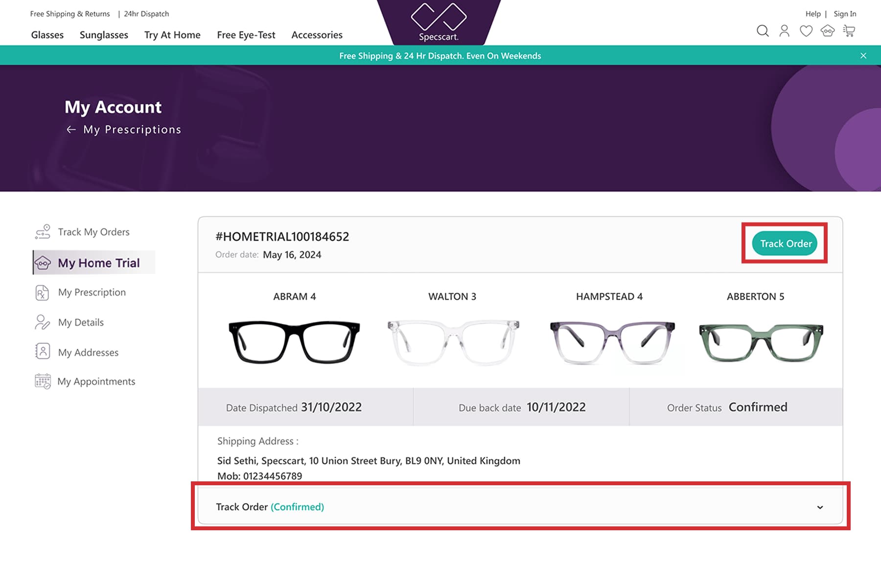
Task: Click the Help link
Action: (x=813, y=14)
